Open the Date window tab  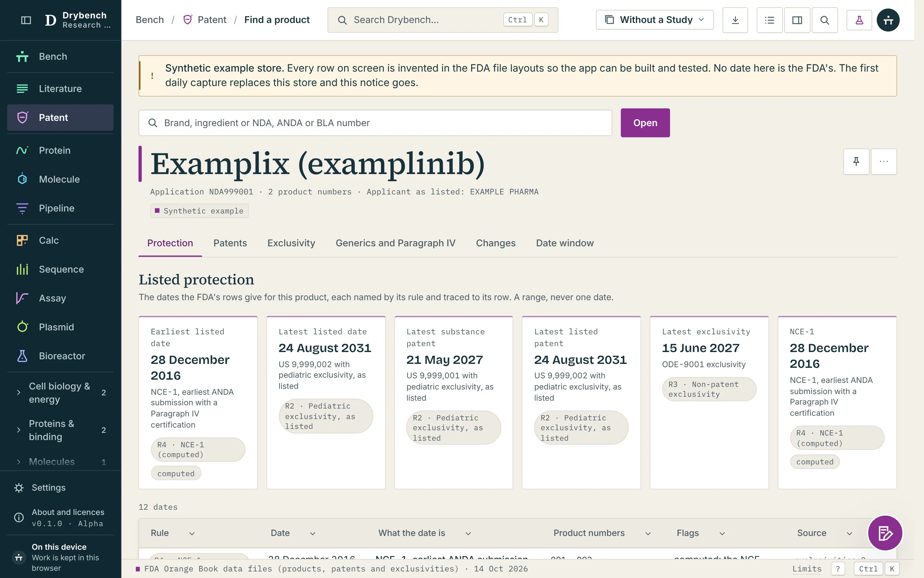point(565,243)
